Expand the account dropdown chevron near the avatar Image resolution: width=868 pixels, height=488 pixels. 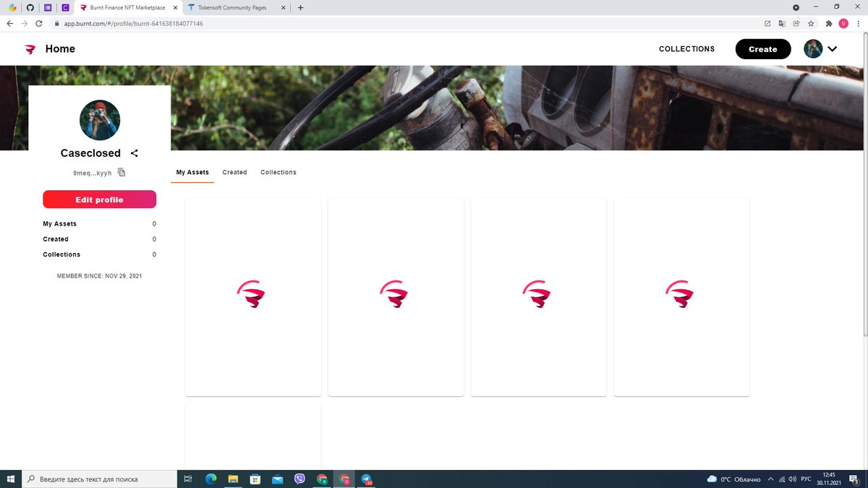point(833,48)
